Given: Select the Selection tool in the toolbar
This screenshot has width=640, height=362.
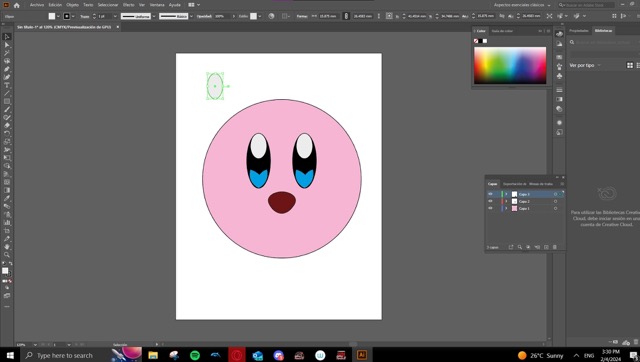Looking at the screenshot, I should point(7,37).
